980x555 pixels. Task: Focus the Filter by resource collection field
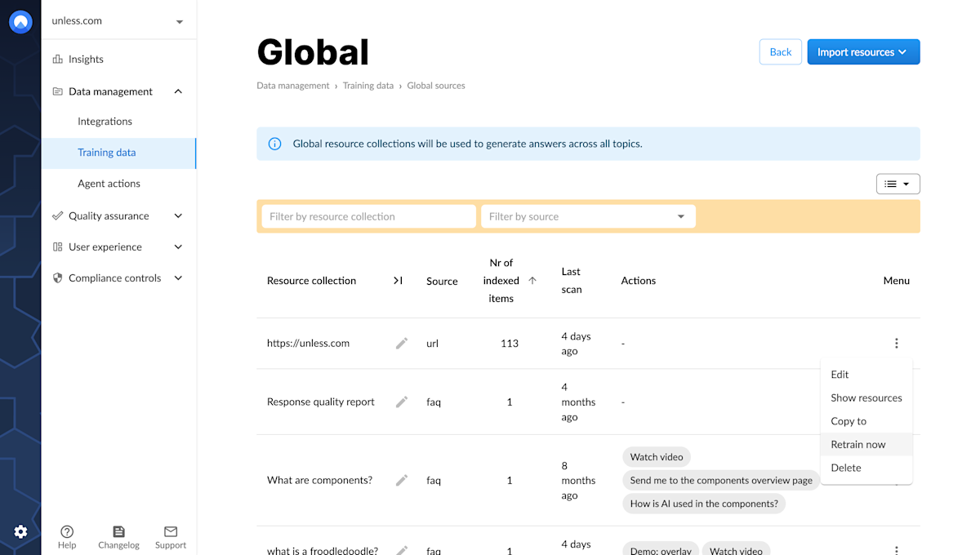(368, 216)
